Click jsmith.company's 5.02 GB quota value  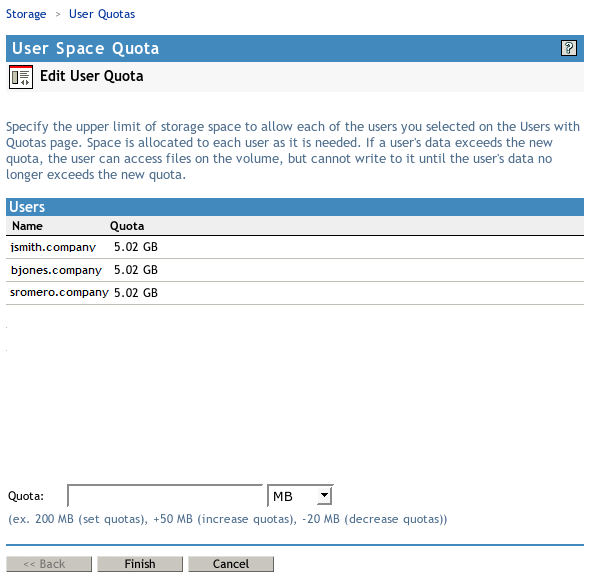tap(136, 247)
